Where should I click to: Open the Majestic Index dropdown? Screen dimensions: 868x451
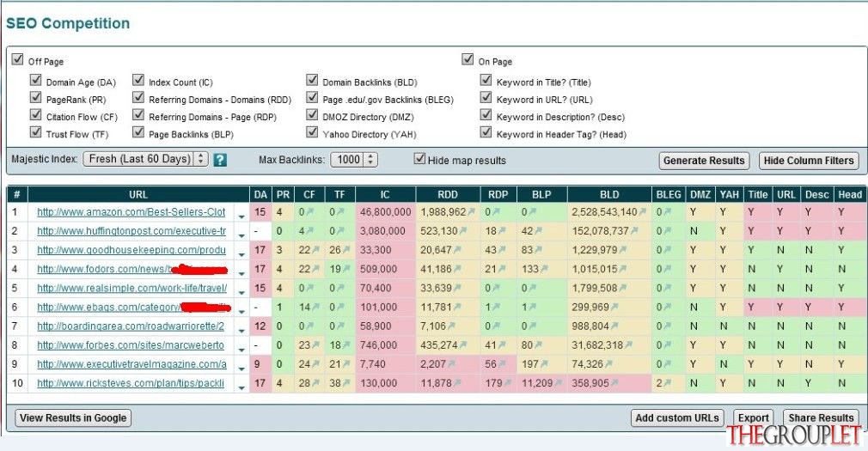coord(145,160)
